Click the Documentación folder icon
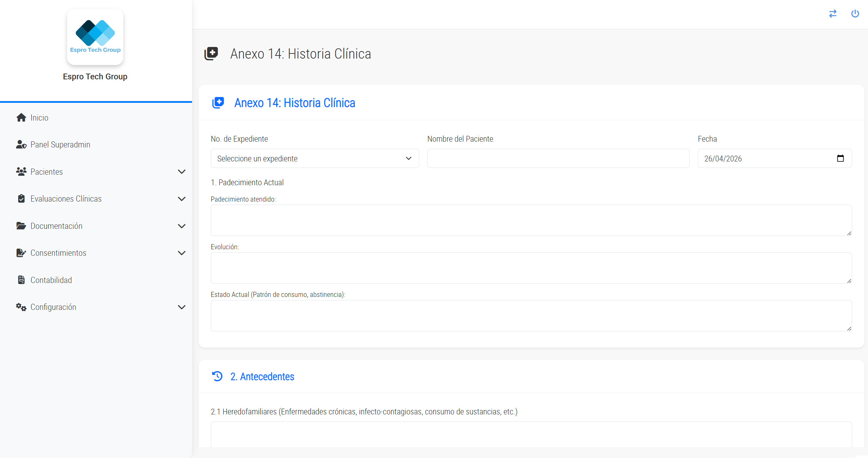Screen dimensions: 868x458 pyautogui.click(x=21, y=226)
